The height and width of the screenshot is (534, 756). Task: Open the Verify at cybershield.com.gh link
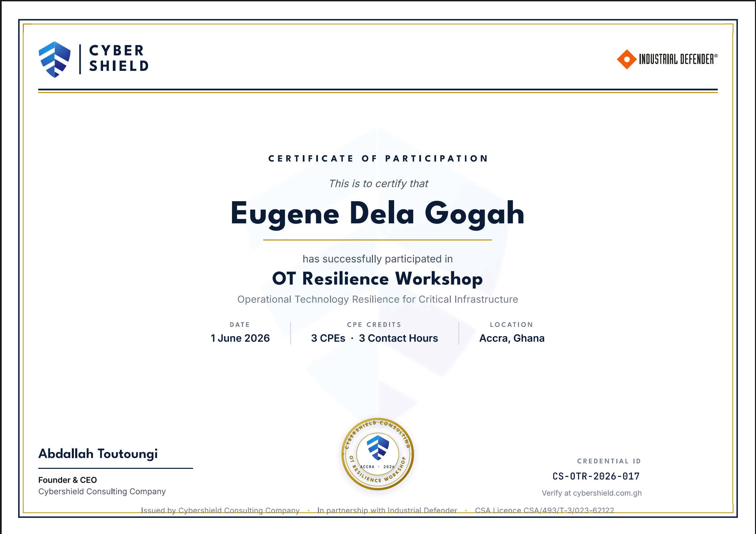point(592,493)
